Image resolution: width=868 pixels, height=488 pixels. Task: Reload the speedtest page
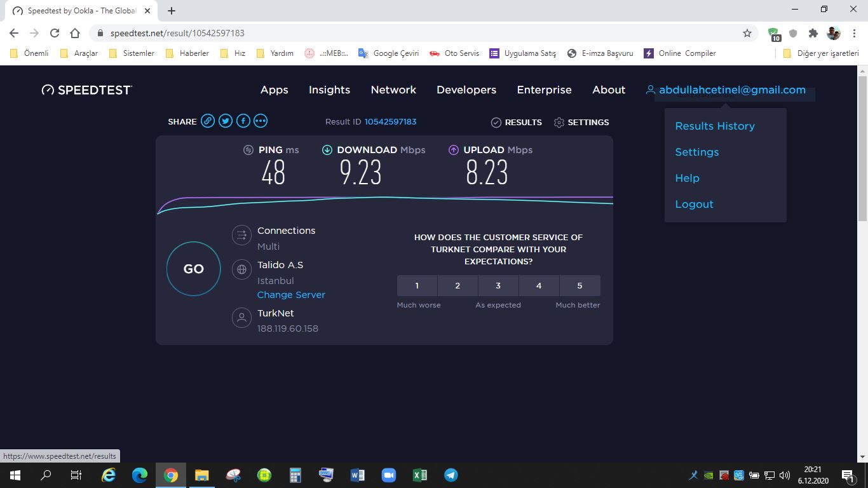[55, 33]
